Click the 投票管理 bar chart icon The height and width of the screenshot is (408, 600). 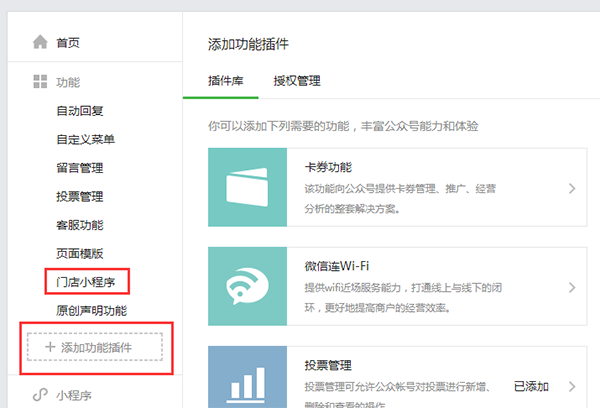tap(245, 380)
